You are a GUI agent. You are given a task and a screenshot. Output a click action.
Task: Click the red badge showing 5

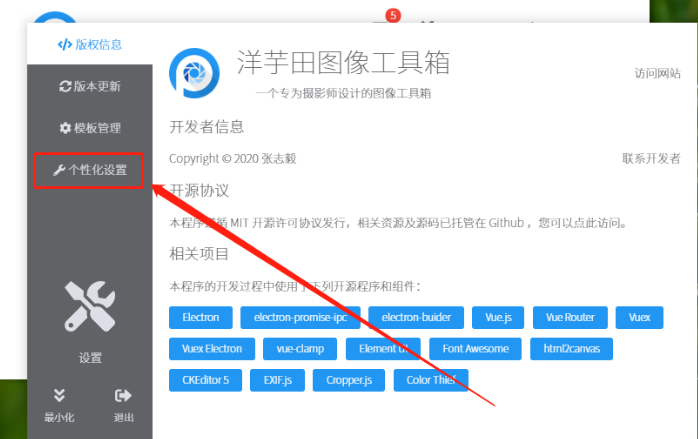tap(393, 16)
